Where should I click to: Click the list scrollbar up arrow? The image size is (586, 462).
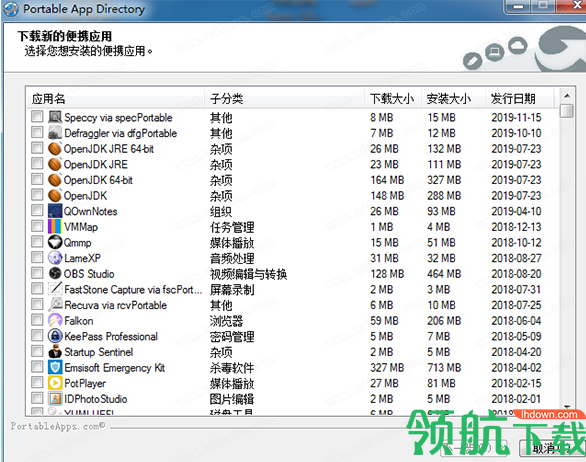pos(567,96)
